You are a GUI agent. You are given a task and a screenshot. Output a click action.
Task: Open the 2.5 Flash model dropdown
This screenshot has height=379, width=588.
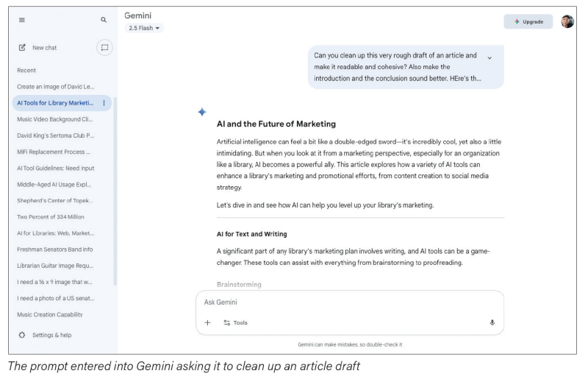coord(144,28)
